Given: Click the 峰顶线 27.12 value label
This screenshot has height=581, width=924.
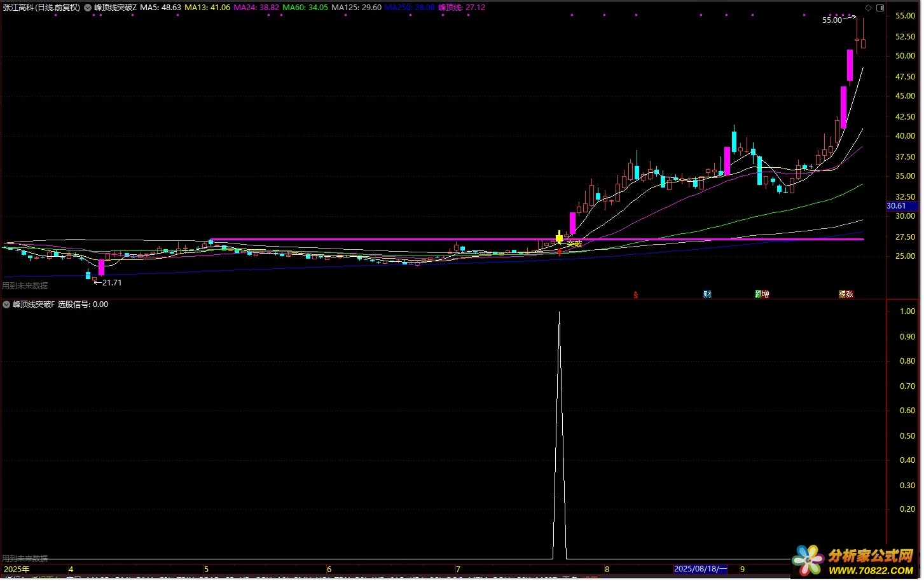Looking at the screenshot, I should click(462, 8).
